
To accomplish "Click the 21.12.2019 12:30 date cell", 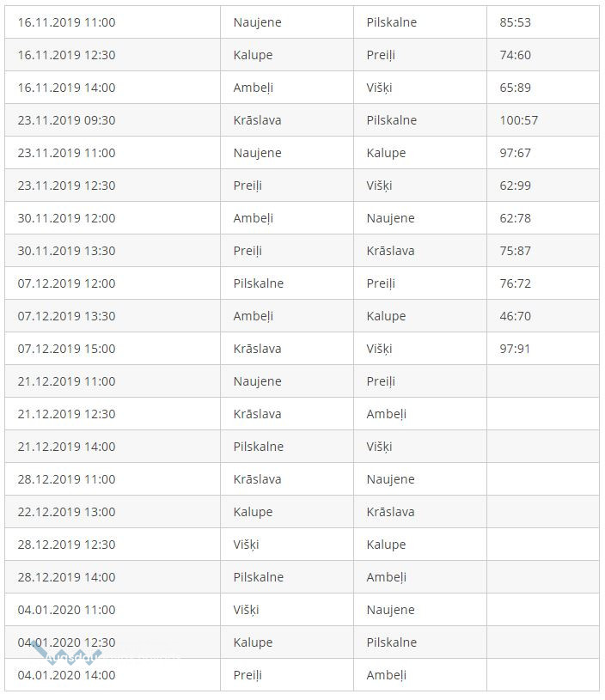I will click(66, 414).
